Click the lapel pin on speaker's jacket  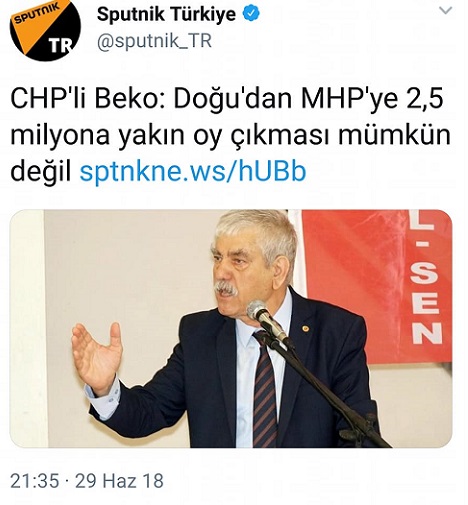[x=305, y=329]
